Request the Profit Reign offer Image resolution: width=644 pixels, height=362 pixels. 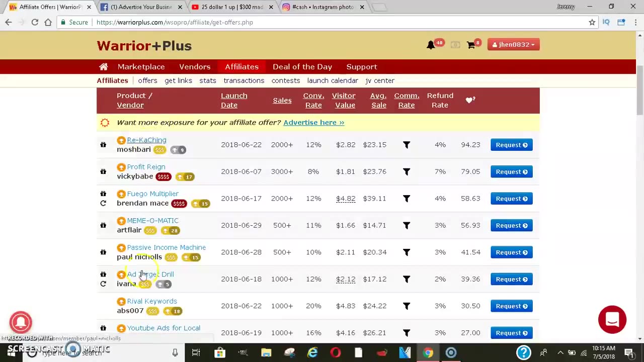tap(512, 171)
